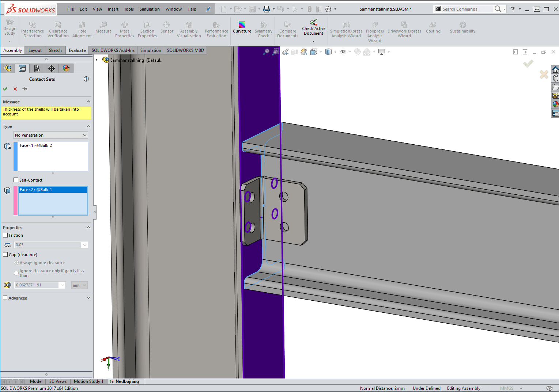This screenshot has height=392, width=559.
Task: Switch to the Sketch tab
Action: click(x=55, y=50)
